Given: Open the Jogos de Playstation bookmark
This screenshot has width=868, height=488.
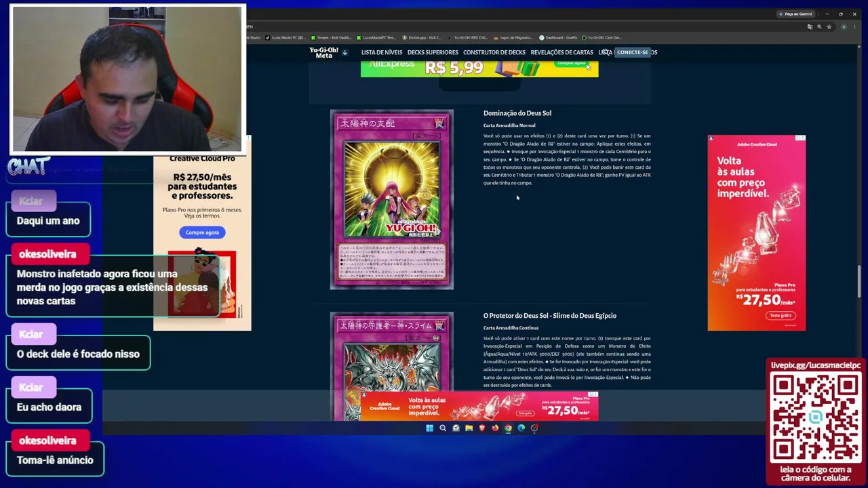Looking at the screenshot, I should 514,38.
